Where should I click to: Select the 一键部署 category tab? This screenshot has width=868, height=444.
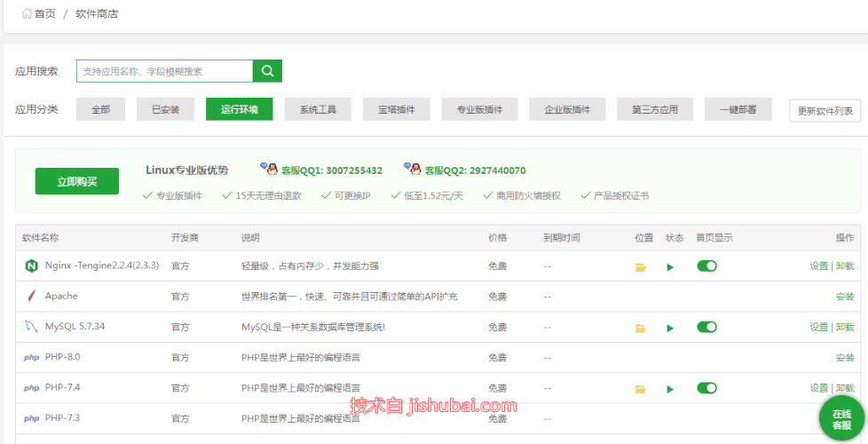pyautogui.click(x=738, y=109)
